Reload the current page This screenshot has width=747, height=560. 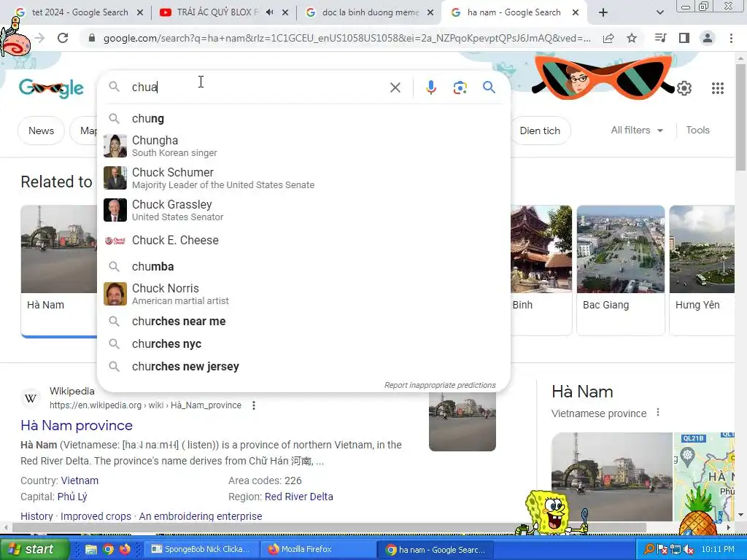[x=63, y=38]
